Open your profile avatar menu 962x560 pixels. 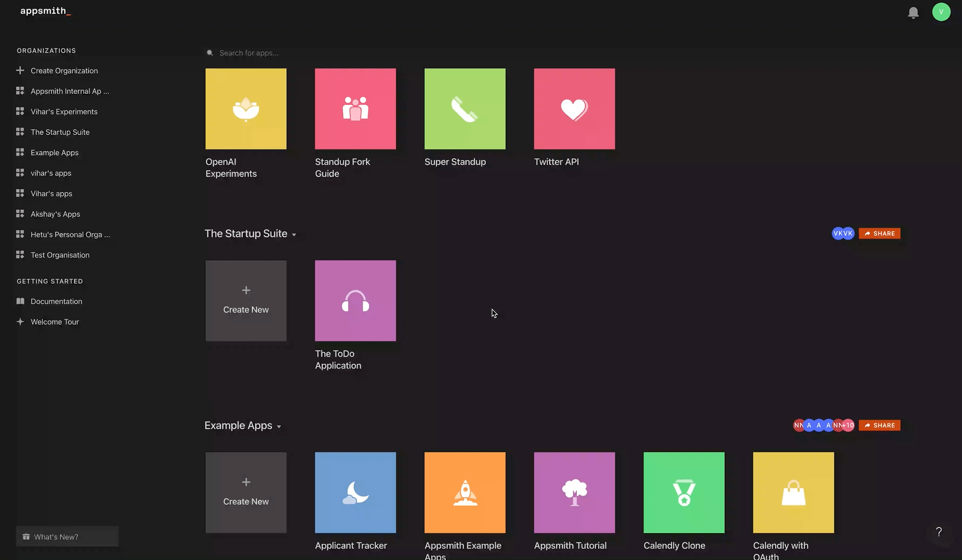pos(942,12)
